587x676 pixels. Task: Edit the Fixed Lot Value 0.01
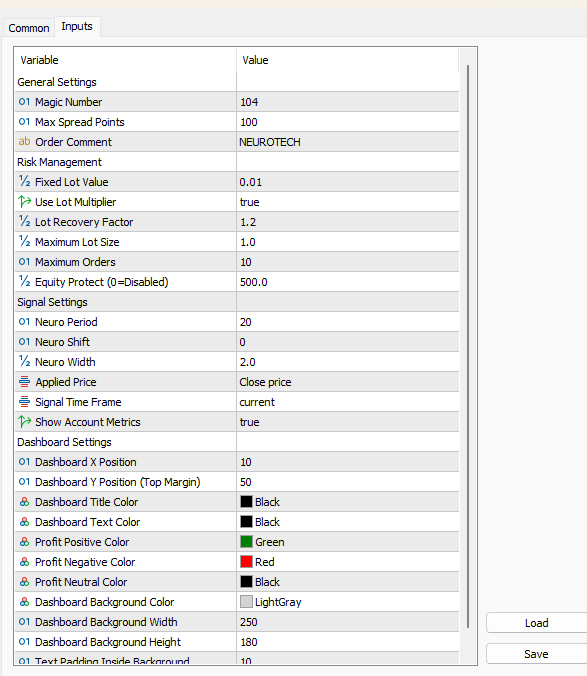coord(348,182)
